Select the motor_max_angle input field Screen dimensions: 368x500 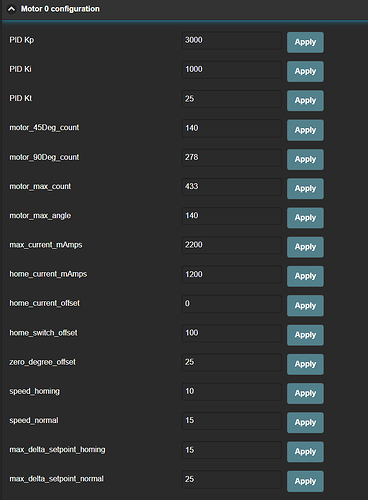pyautogui.click(x=232, y=216)
